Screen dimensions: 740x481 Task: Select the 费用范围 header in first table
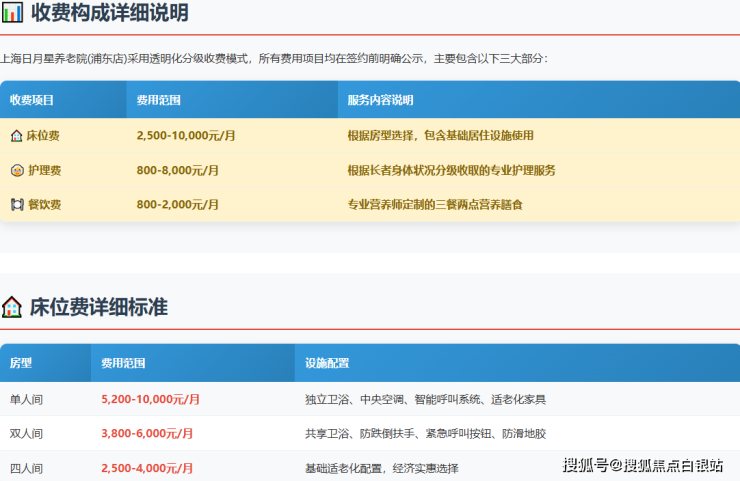[158, 100]
